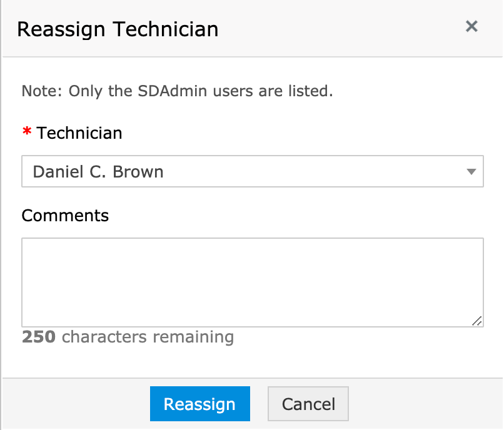504x430 pixels.
Task: Click the Comments field label
Action: (65, 216)
